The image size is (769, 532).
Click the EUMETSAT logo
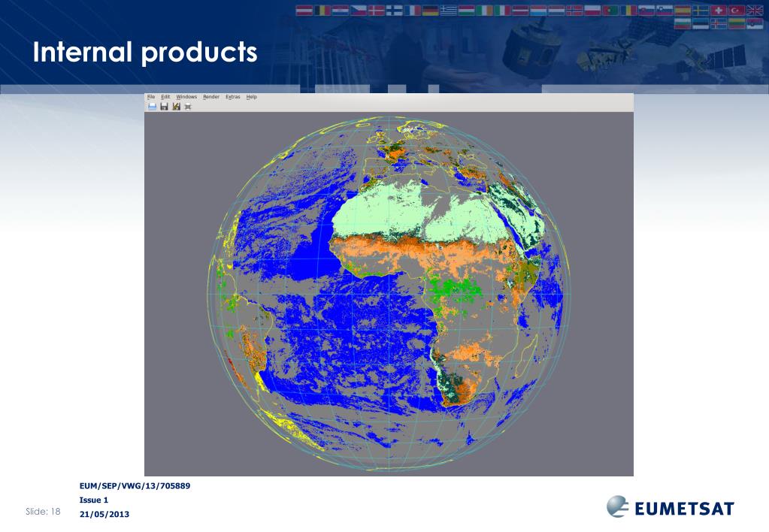click(x=671, y=507)
